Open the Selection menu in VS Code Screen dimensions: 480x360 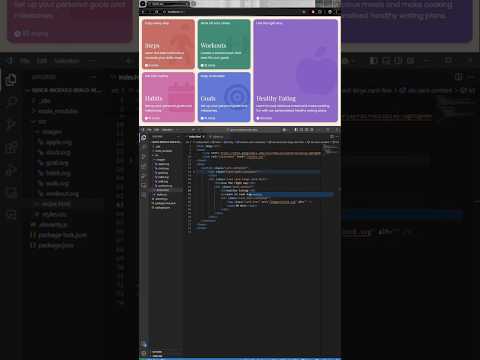click(167, 130)
